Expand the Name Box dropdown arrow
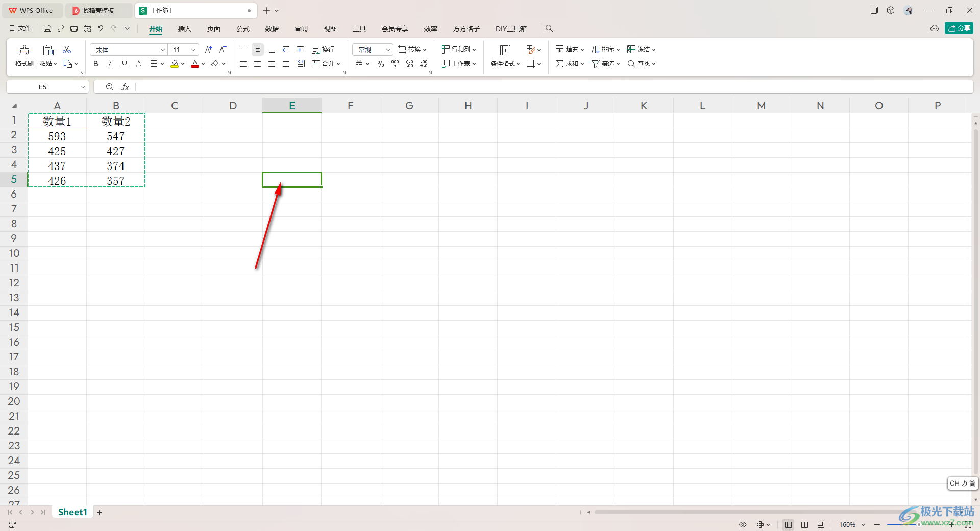Screen dimensions: 980x531 (x=83, y=87)
